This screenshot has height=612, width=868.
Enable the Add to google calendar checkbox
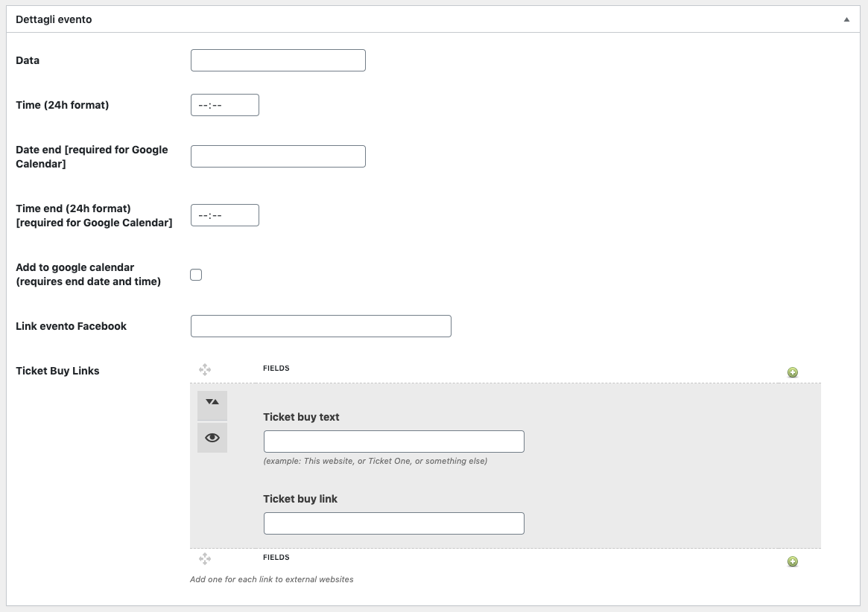[x=196, y=275]
